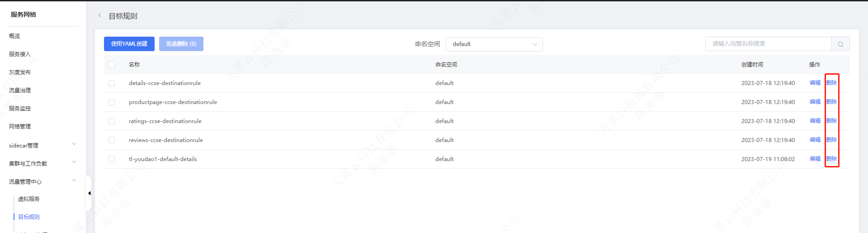
Task: Click the 批量删除 (0) button
Action: click(x=181, y=44)
